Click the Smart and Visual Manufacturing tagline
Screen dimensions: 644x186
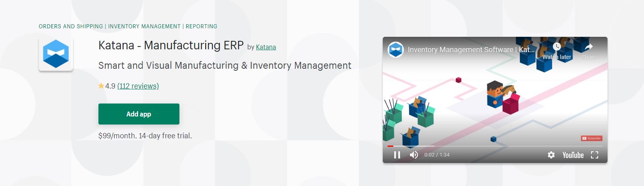[225, 66]
